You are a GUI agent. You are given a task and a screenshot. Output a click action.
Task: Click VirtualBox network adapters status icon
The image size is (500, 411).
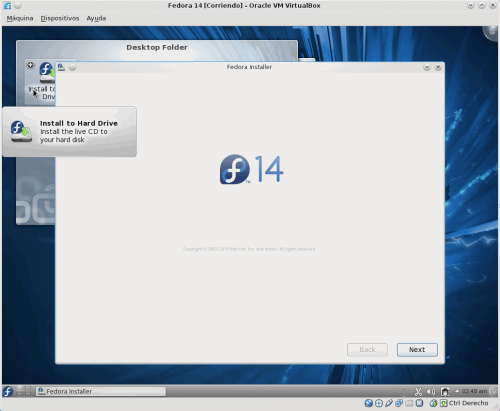[x=399, y=403]
